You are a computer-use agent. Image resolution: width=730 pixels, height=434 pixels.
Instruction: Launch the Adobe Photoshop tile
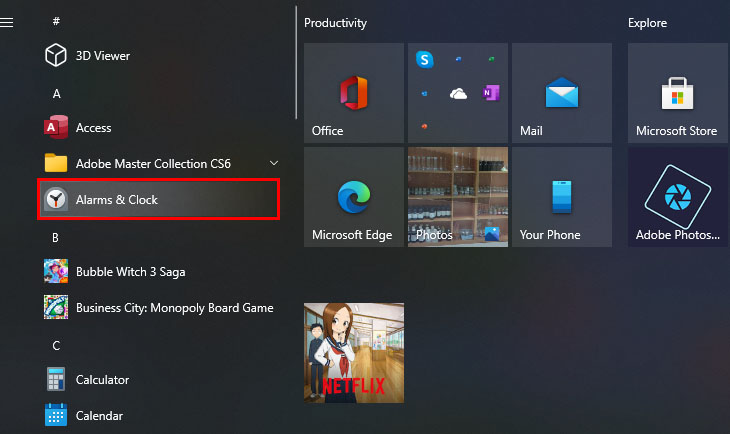pos(677,196)
